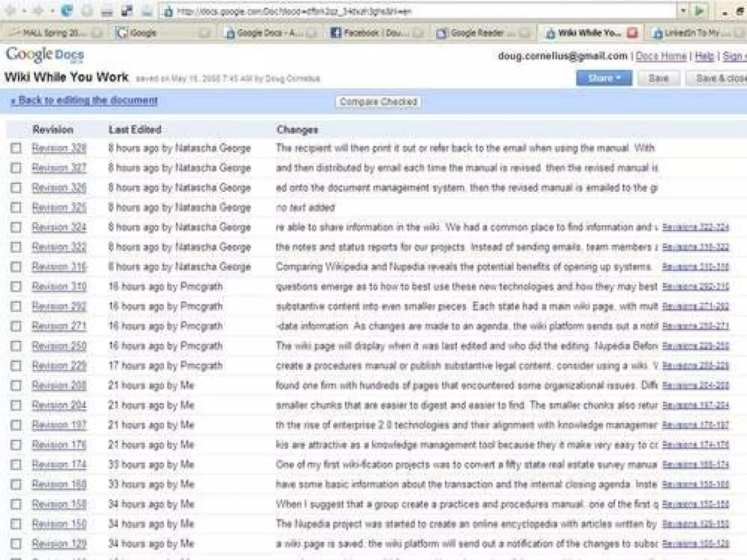Screen dimensions: 747x560
Task: Close the Wiki While You Work tab
Action: [632, 33]
